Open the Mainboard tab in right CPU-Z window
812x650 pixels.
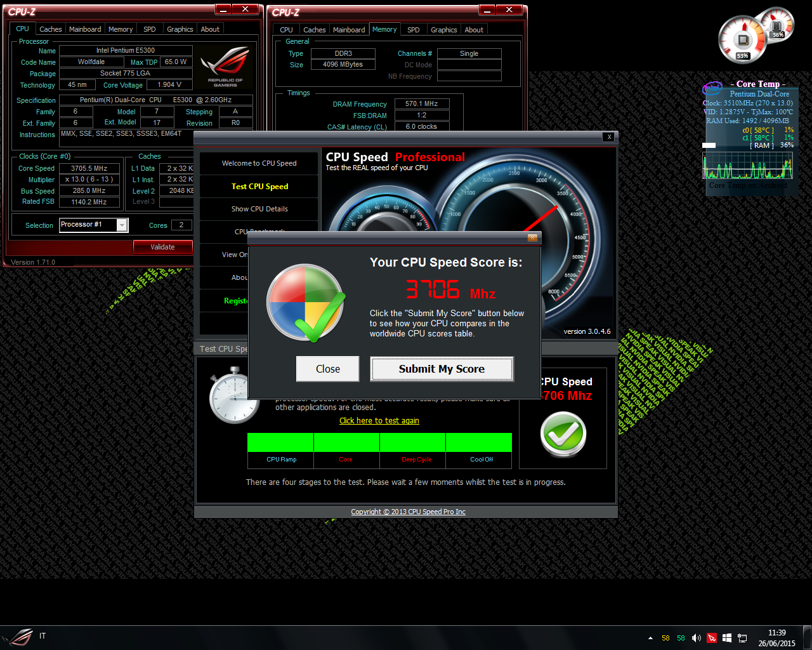[x=349, y=30]
